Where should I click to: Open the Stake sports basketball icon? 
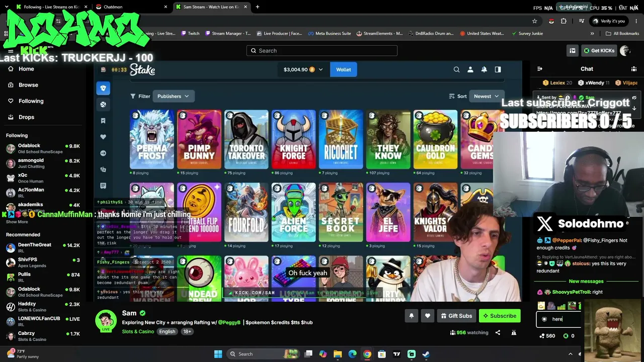tap(103, 105)
